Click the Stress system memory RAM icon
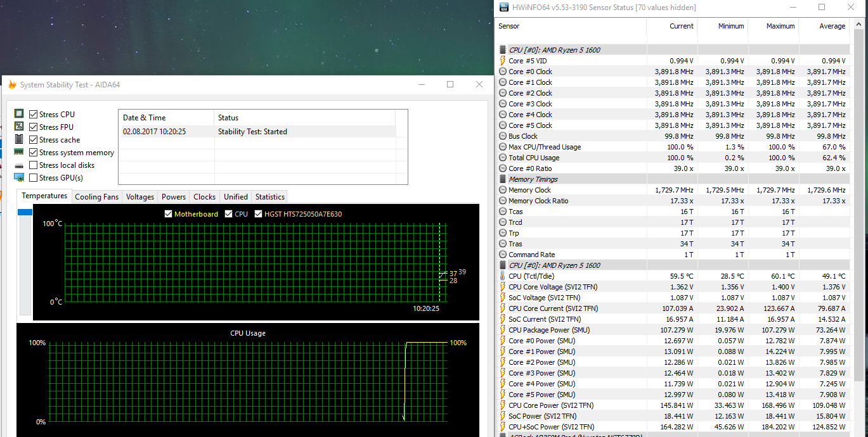Viewport: 868px width, 437px height. (x=19, y=152)
